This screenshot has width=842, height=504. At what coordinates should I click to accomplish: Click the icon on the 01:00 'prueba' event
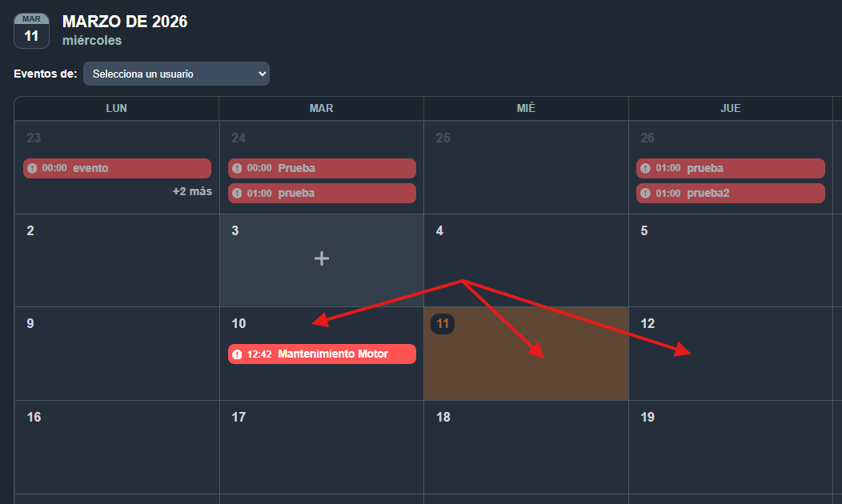coord(237,193)
